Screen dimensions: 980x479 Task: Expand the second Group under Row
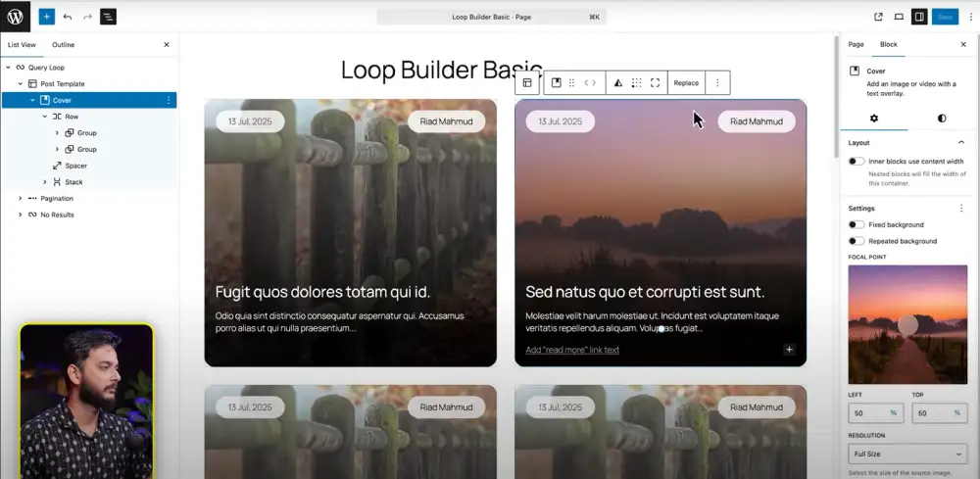pos(57,149)
